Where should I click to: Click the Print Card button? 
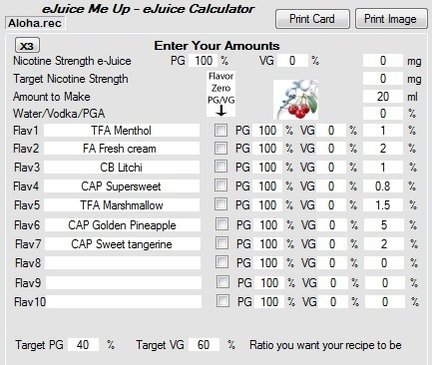click(x=312, y=19)
